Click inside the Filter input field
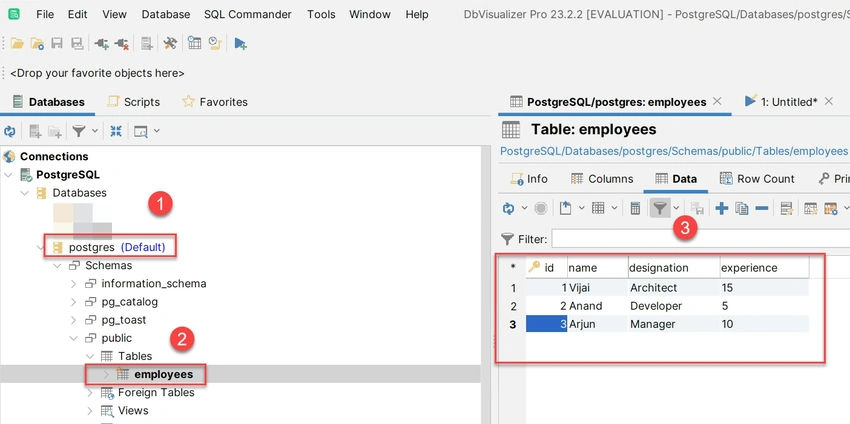This screenshot has height=424, width=850. [x=700, y=239]
